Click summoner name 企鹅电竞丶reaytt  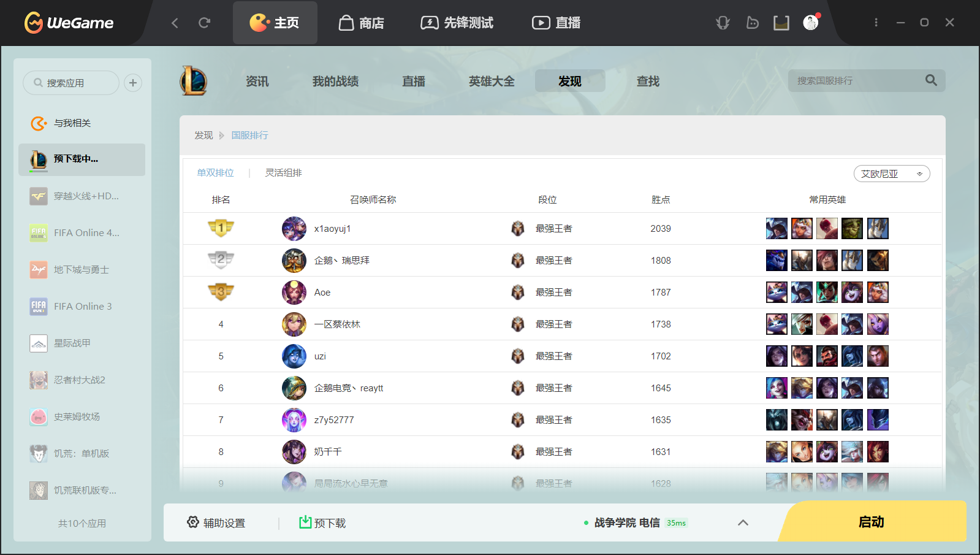pos(349,388)
